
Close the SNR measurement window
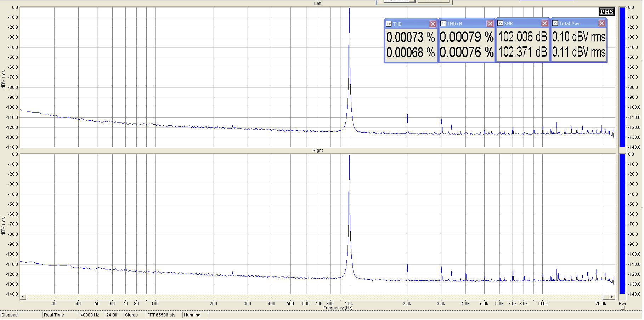coord(544,23)
